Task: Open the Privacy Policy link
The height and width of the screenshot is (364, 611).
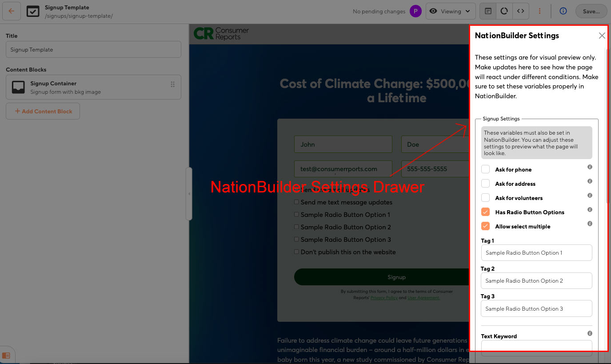Action: [384, 297]
